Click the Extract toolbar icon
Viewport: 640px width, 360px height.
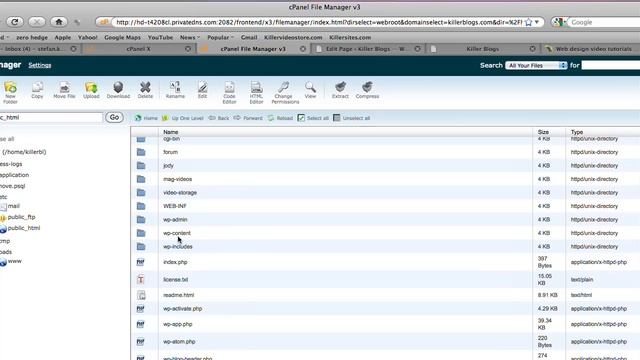click(340, 90)
